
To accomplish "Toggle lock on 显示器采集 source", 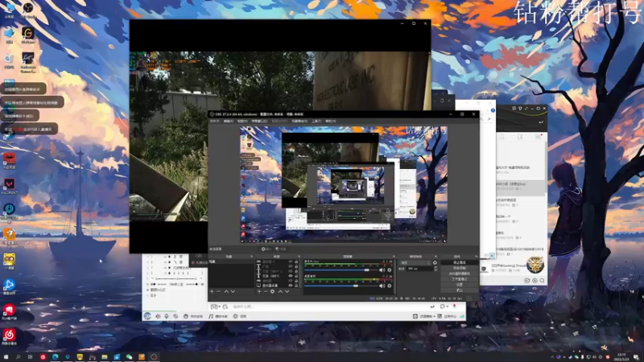I will [296, 286].
